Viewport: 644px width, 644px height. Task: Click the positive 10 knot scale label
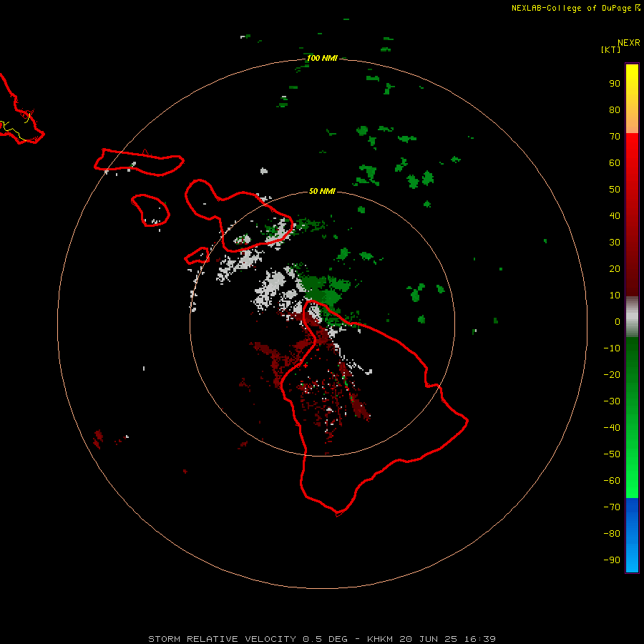615,296
